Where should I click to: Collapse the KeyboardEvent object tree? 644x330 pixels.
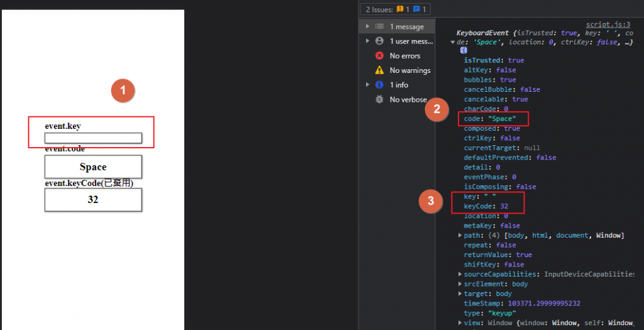pyautogui.click(x=453, y=42)
